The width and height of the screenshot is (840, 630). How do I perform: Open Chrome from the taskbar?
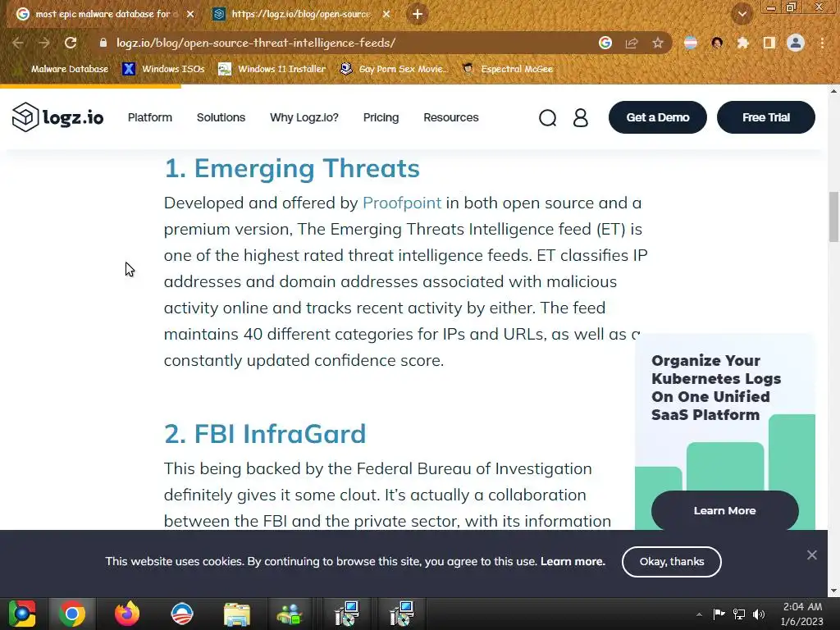tap(72, 614)
